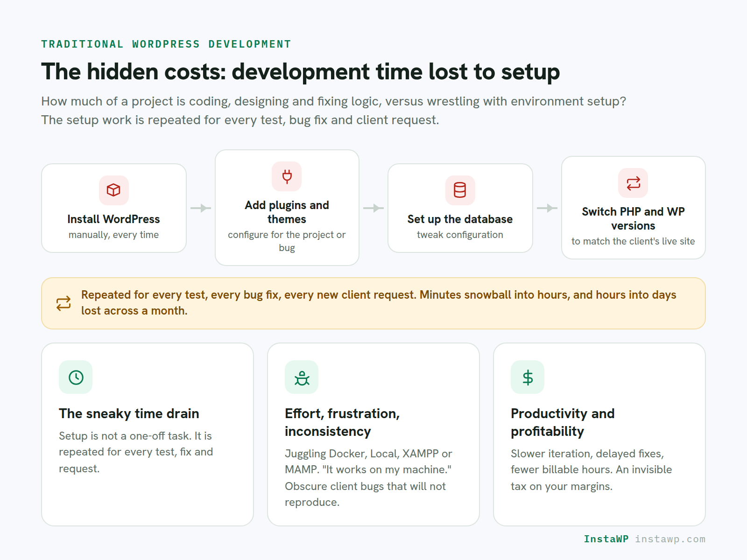Click the clock icon above The sneaky time drain
Image resolution: width=747 pixels, height=560 pixels.
pyautogui.click(x=76, y=377)
